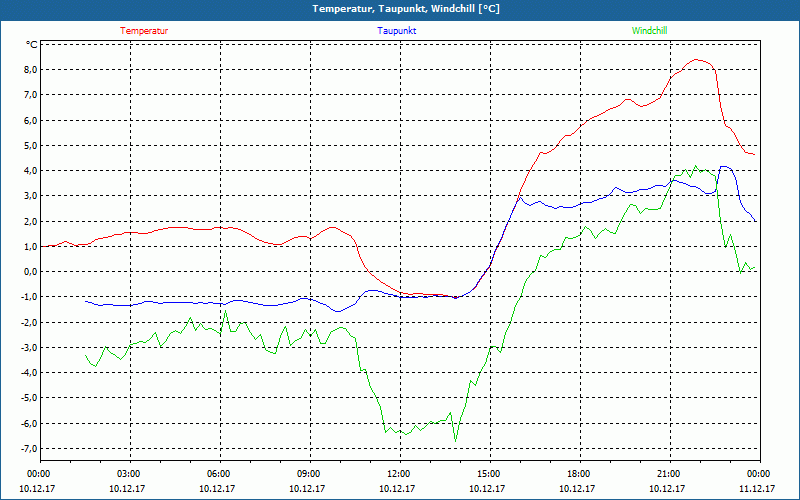Click the -6,0 y-axis value
Image resolution: width=800 pixels, height=500 pixels.
click(29, 423)
